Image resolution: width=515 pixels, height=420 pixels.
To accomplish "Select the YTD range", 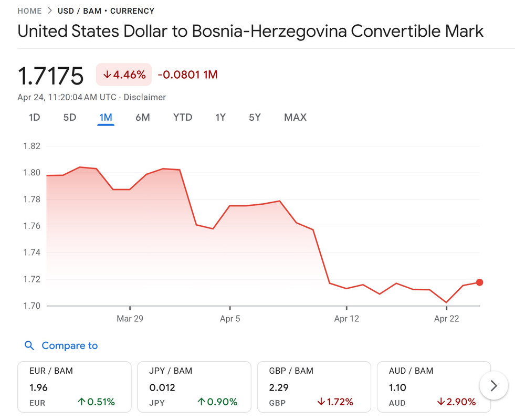I will coord(183,117).
